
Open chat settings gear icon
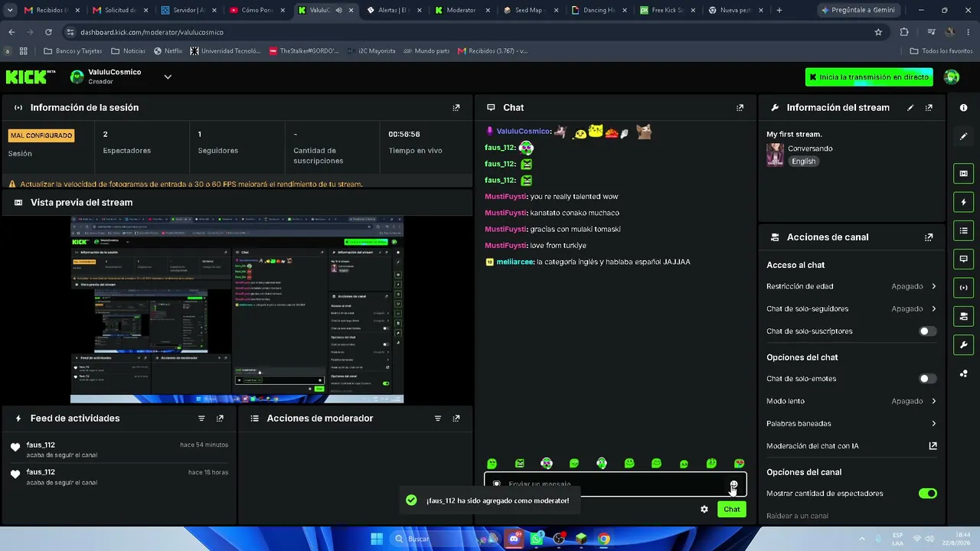coord(704,510)
